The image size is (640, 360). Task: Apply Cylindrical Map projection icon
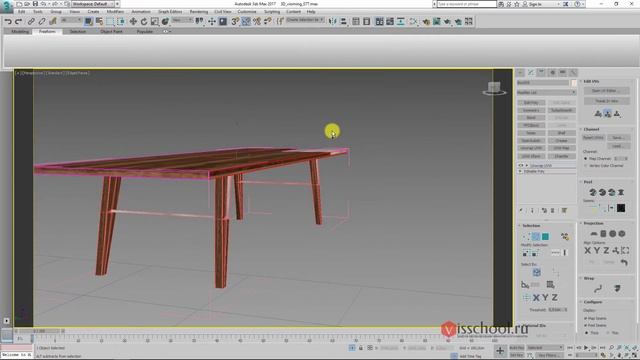(603, 234)
